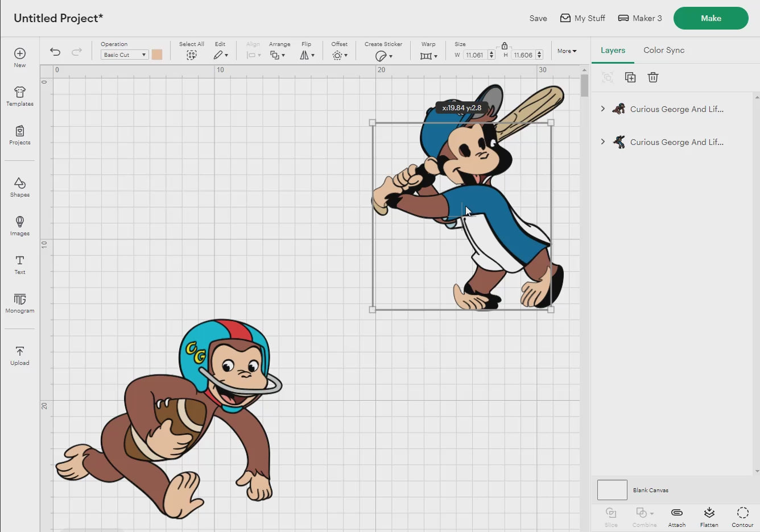Open the Warp dropdown
The height and width of the screenshot is (532, 760).
click(x=429, y=56)
